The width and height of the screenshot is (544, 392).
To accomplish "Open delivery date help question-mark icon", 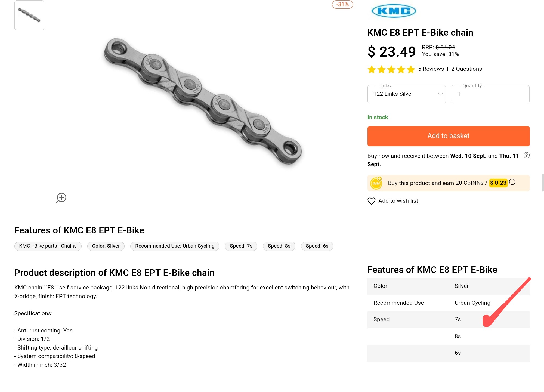I will coord(527,155).
